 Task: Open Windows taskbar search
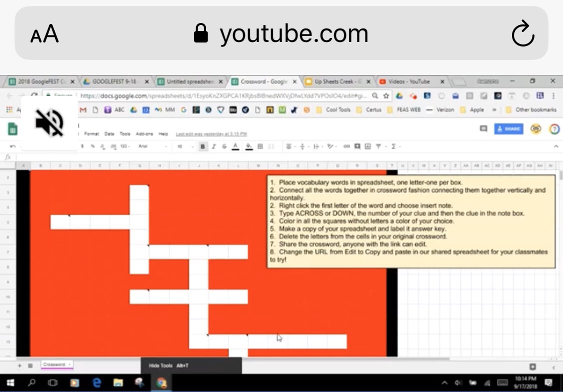tap(32, 382)
